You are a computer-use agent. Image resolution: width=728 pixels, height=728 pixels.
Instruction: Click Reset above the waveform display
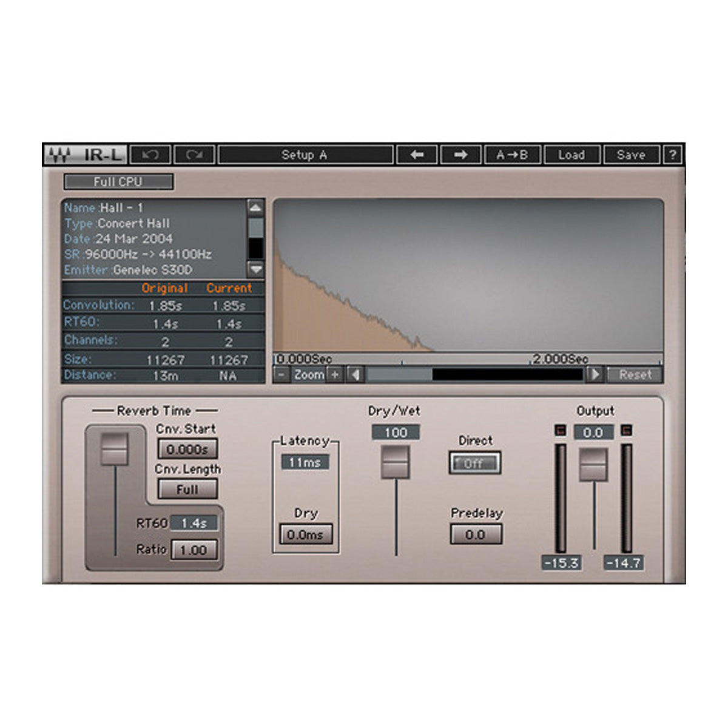pos(635,375)
